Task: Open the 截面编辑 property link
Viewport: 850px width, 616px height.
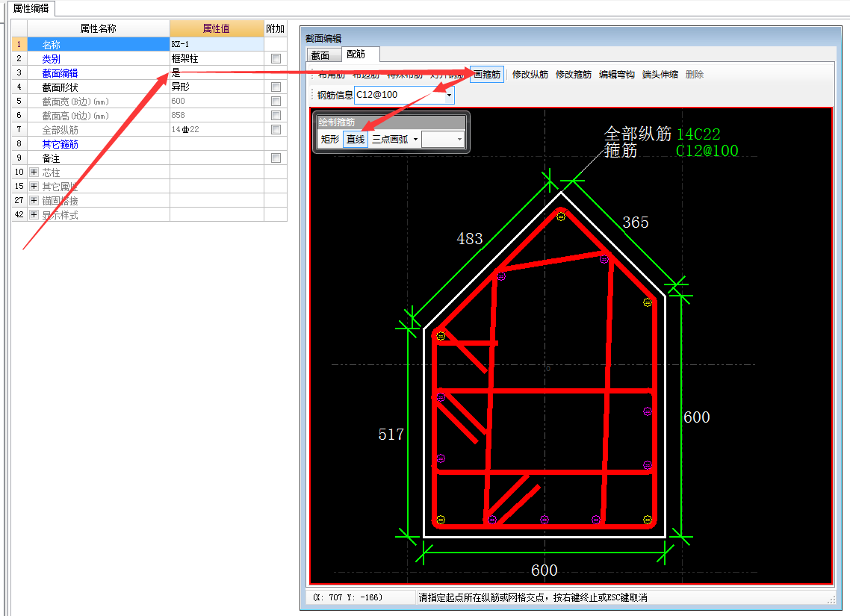Action: (x=60, y=72)
